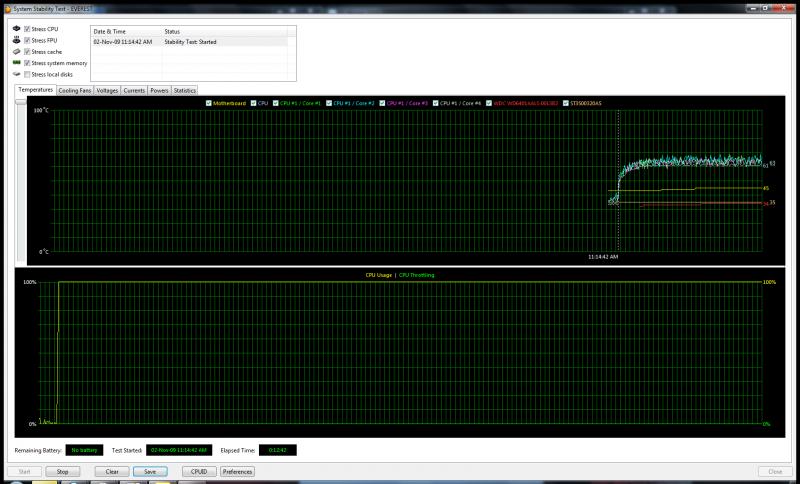The image size is (800, 484).
Task: Click the Elapsed Time value field
Action: coord(278,450)
